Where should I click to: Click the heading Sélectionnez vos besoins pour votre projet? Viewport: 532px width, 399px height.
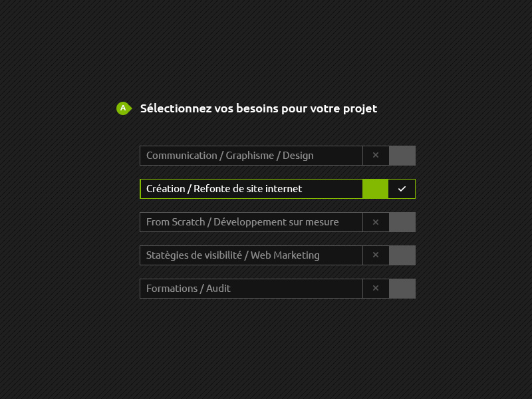(x=258, y=108)
